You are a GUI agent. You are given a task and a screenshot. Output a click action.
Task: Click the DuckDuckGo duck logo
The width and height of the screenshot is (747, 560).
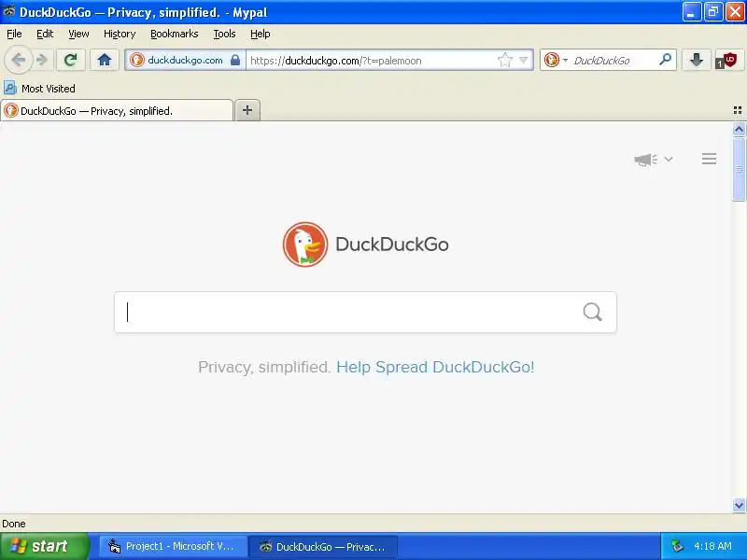pyautogui.click(x=305, y=245)
